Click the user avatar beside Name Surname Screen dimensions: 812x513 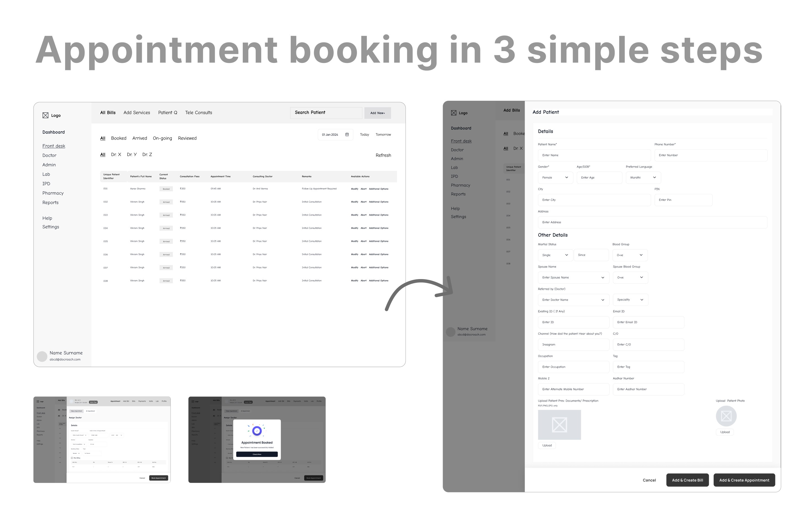pos(42,356)
